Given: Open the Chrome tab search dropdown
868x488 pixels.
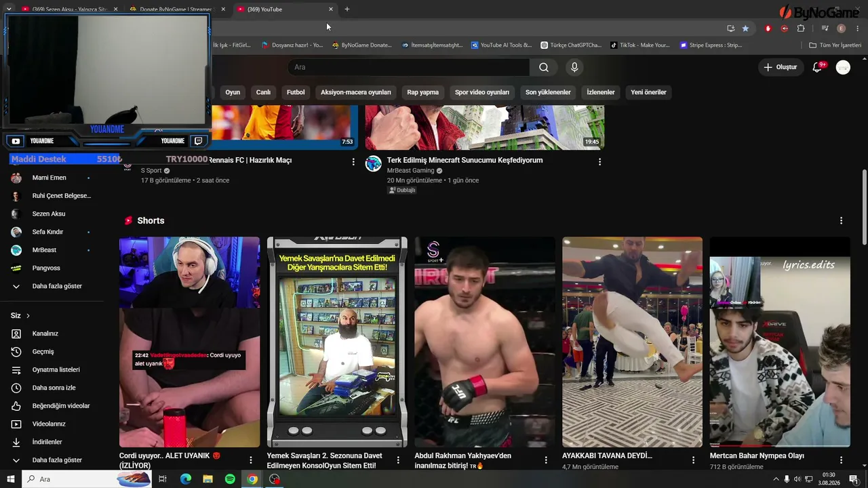Looking at the screenshot, I should point(9,9).
